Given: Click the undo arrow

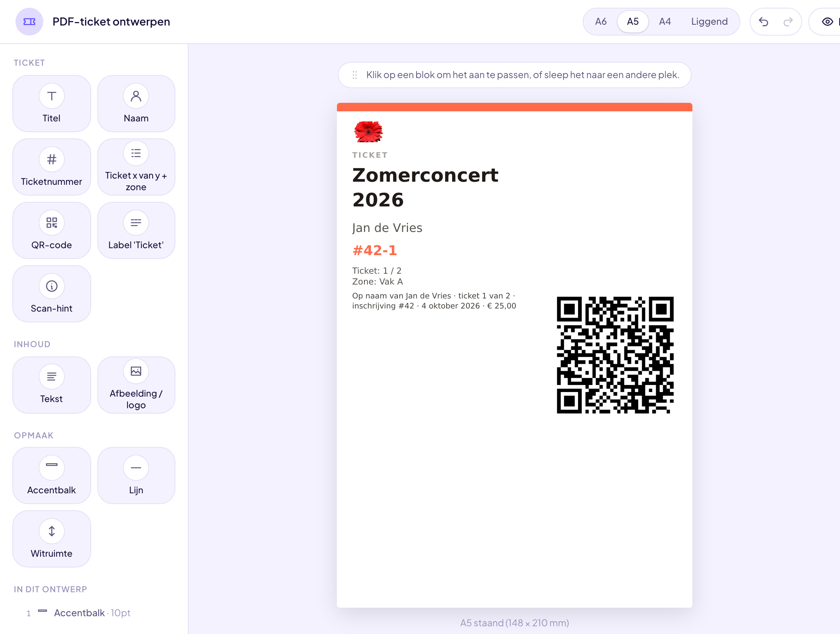Looking at the screenshot, I should (763, 22).
